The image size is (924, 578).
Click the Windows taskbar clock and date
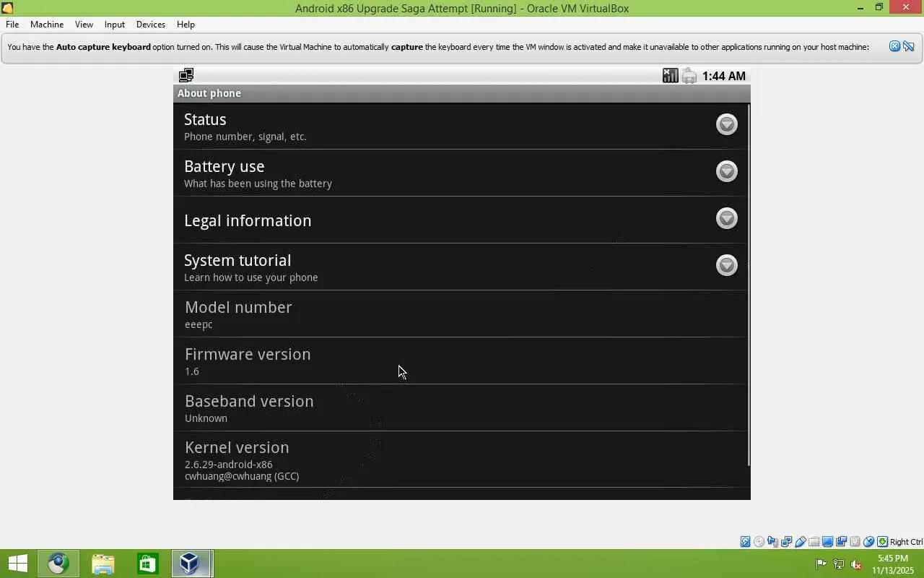coord(892,564)
